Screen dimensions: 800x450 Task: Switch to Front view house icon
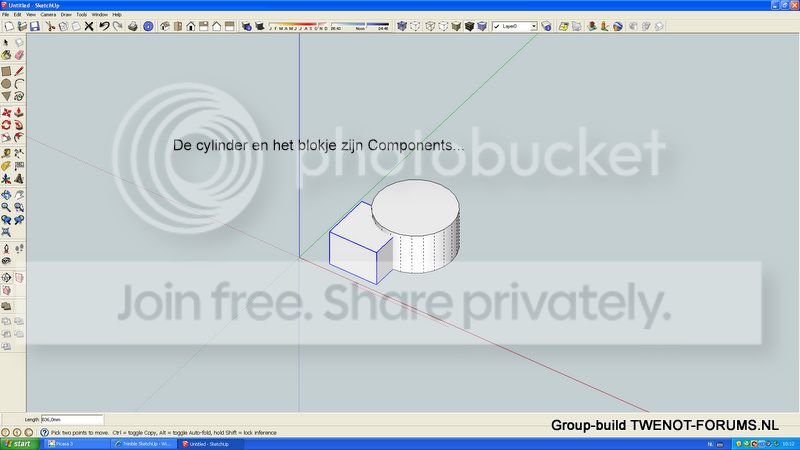[191, 26]
